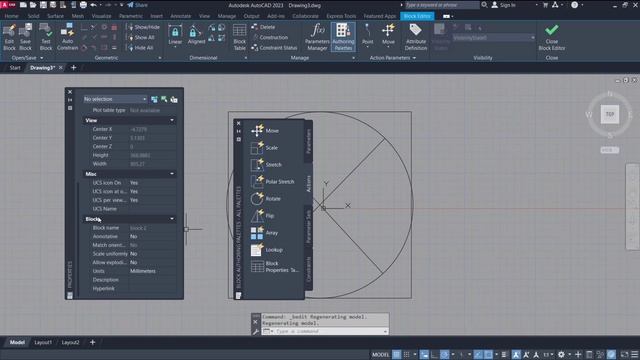Collapse the Block section in Properties
Viewport: 640px width, 360px height.
coord(172,219)
